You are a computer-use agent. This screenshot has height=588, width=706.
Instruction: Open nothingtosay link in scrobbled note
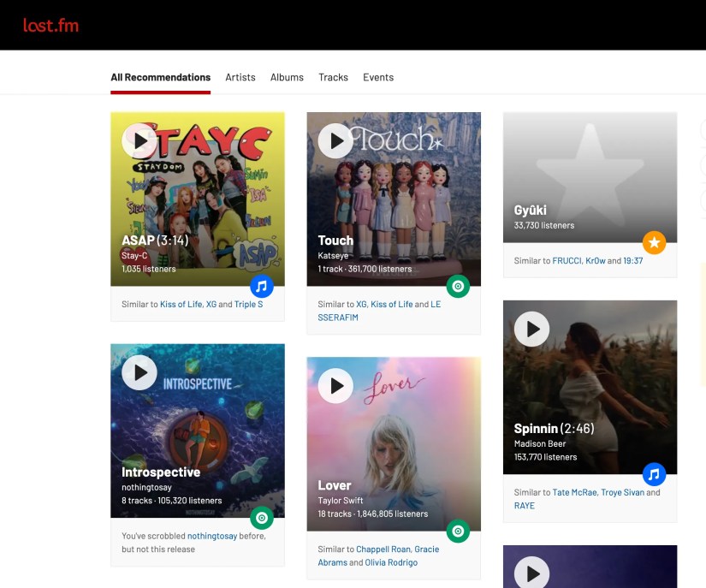pyautogui.click(x=212, y=537)
